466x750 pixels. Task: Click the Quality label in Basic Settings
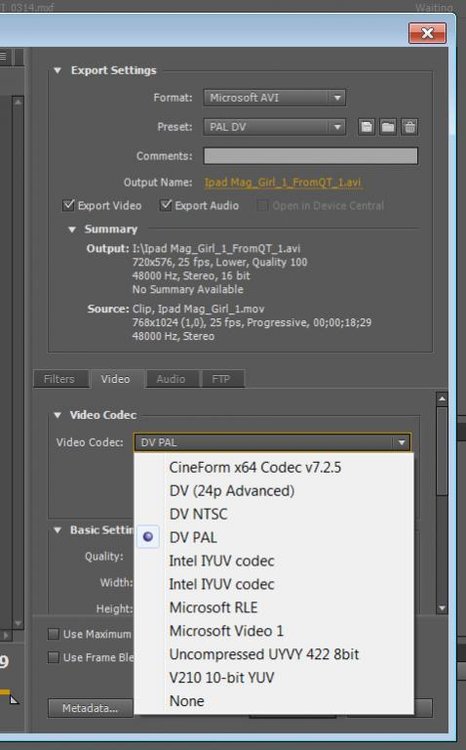point(104,557)
